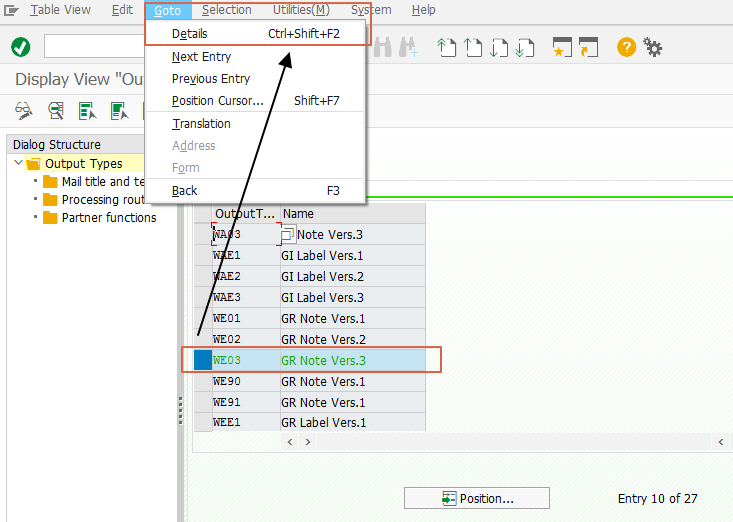Click the Output Types open folder icon
The image size is (733, 522).
coord(33,164)
